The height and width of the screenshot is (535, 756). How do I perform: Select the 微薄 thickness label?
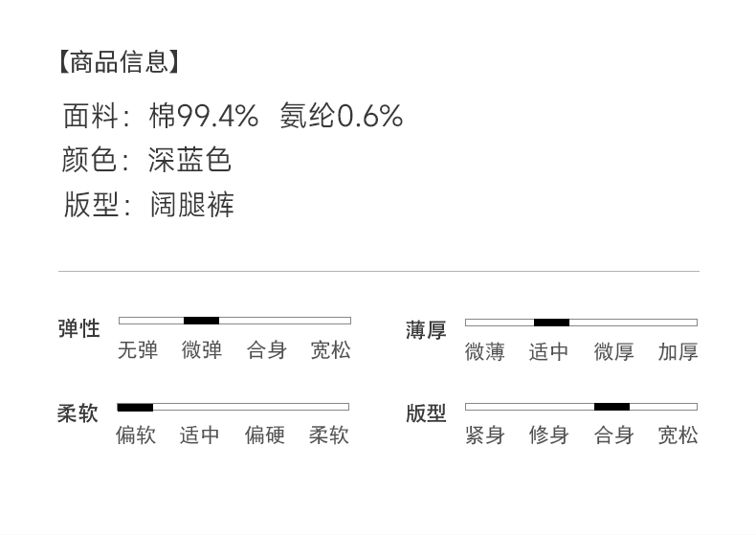click(484, 352)
